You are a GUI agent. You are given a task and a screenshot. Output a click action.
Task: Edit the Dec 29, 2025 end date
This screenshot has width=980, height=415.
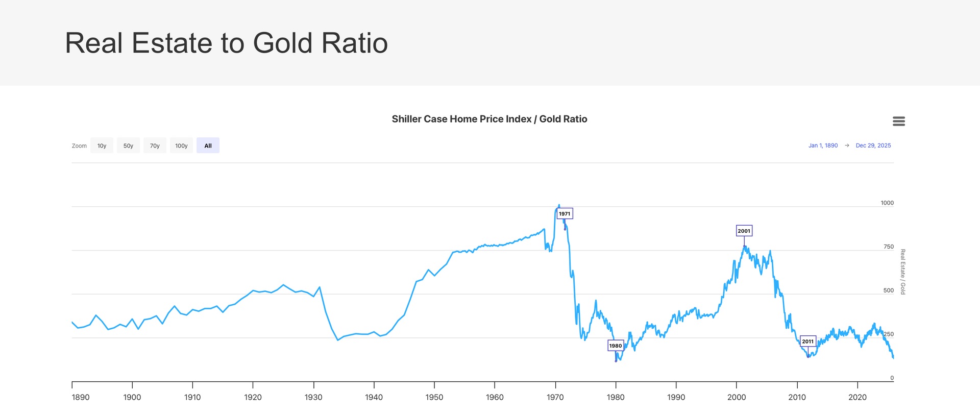click(x=873, y=145)
